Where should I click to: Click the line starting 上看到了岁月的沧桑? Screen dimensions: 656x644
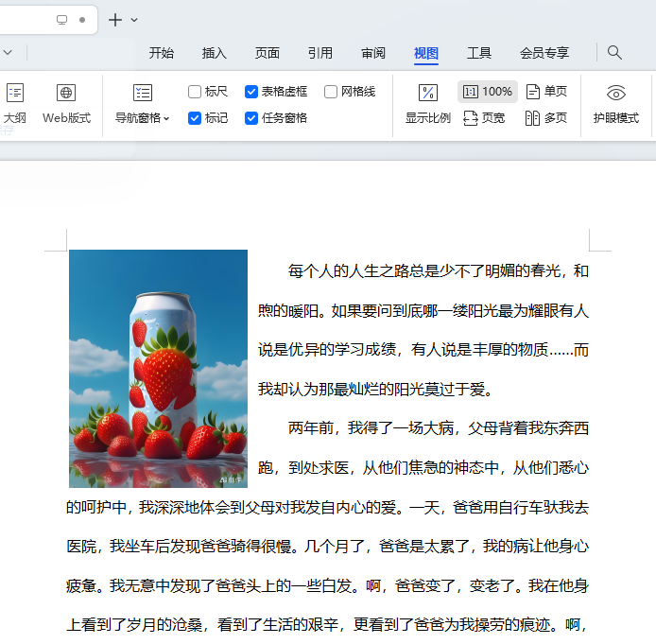(328, 625)
